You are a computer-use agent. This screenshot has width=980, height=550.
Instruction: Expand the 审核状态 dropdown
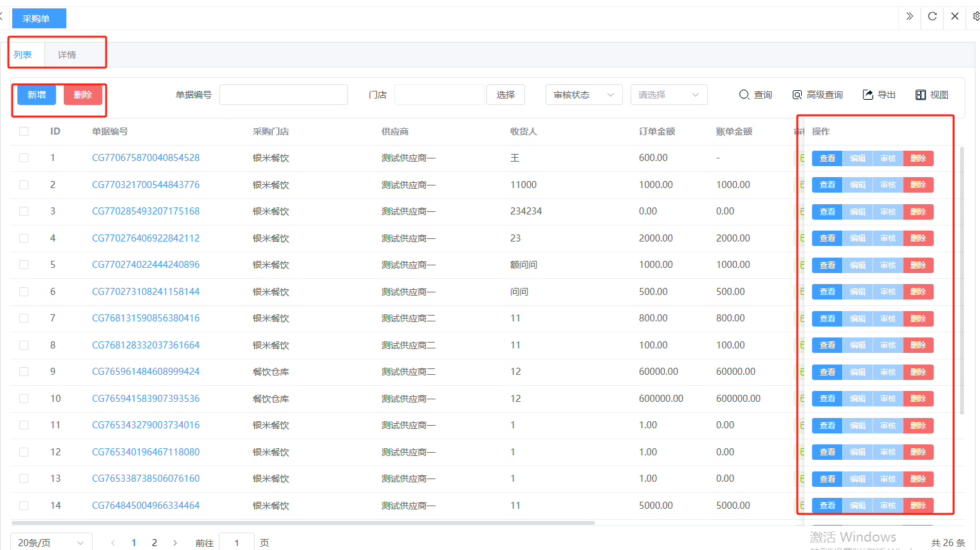pyautogui.click(x=584, y=95)
